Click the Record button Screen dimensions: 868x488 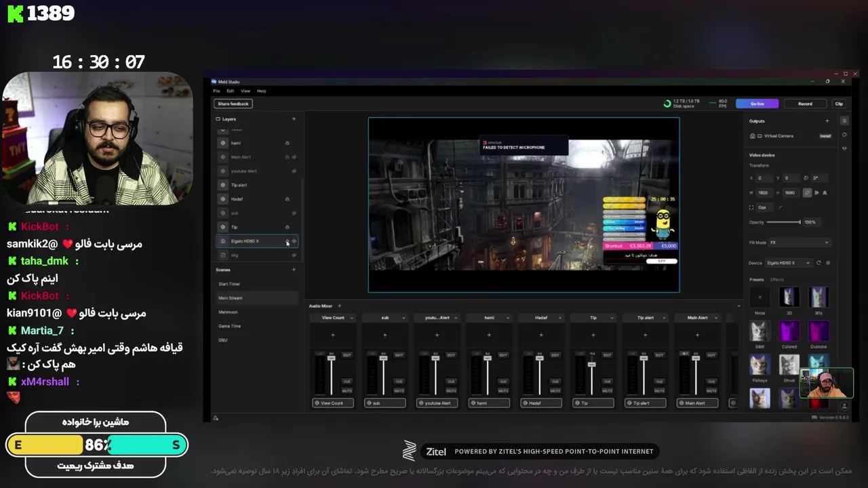tap(805, 104)
